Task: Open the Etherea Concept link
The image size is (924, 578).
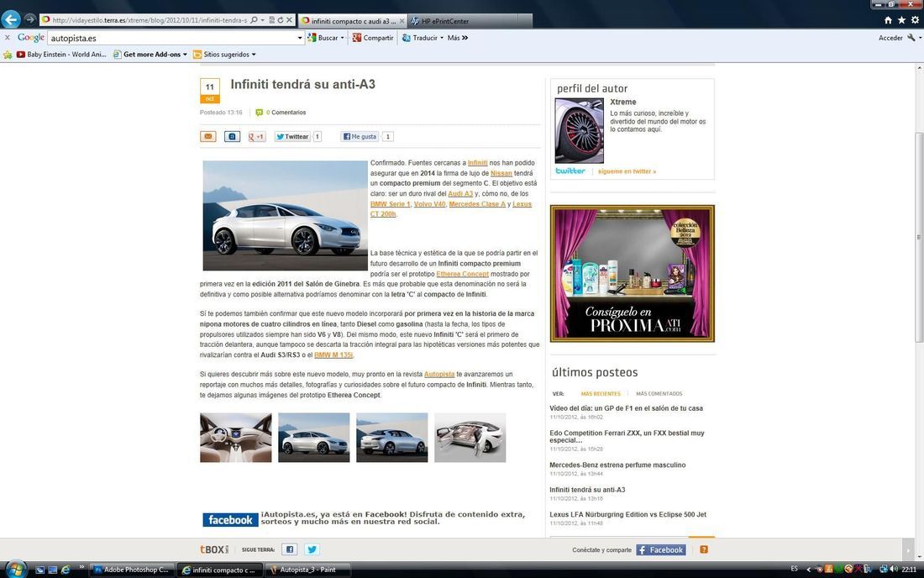Action: [463, 274]
